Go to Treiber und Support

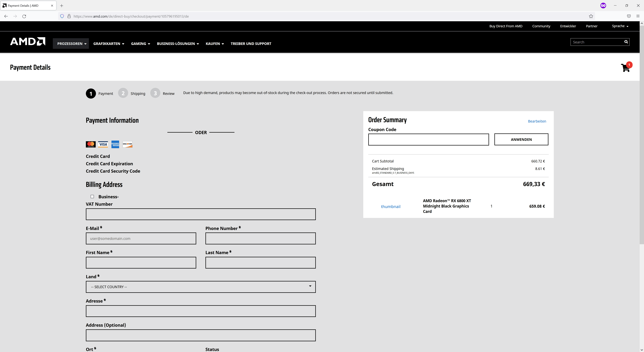pyautogui.click(x=251, y=43)
